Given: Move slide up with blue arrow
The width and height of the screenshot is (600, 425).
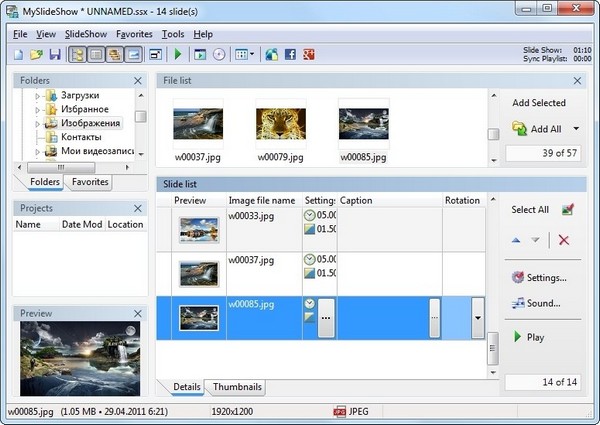Looking at the screenshot, I should tap(516, 240).
